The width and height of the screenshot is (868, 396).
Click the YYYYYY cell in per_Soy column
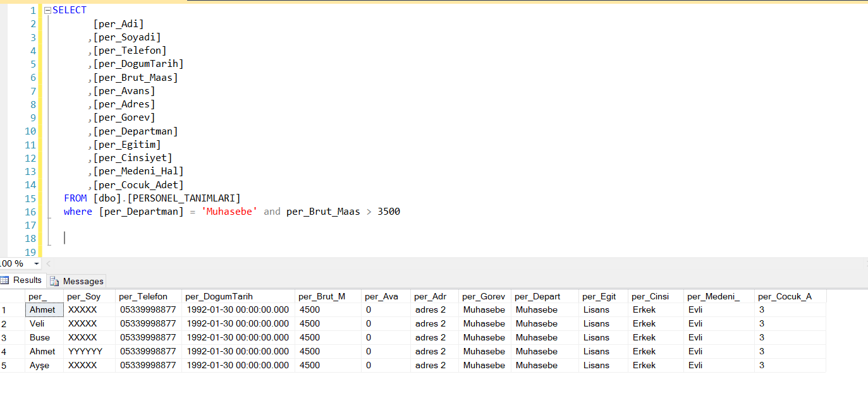click(86, 351)
